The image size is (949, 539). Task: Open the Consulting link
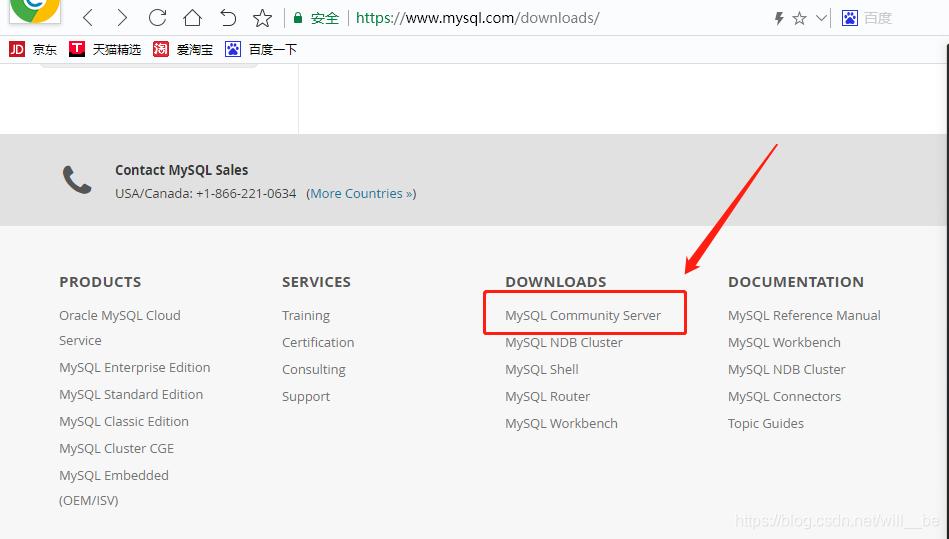(314, 370)
